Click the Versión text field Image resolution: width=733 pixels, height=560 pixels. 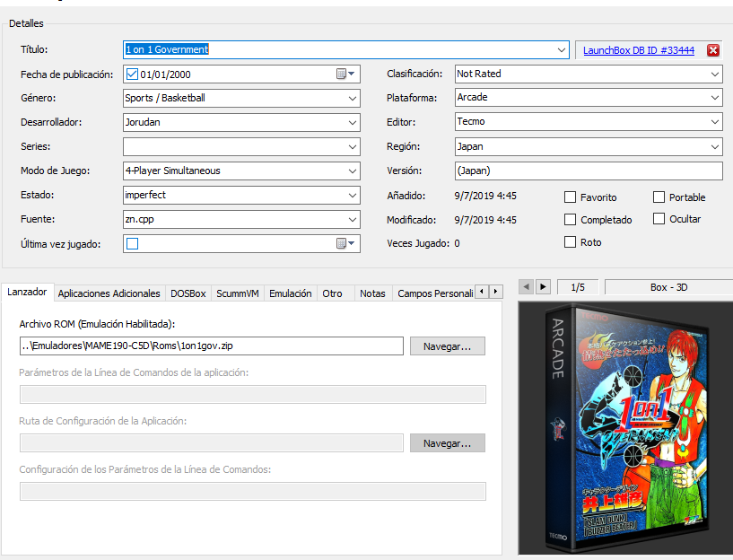click(589, 171)
